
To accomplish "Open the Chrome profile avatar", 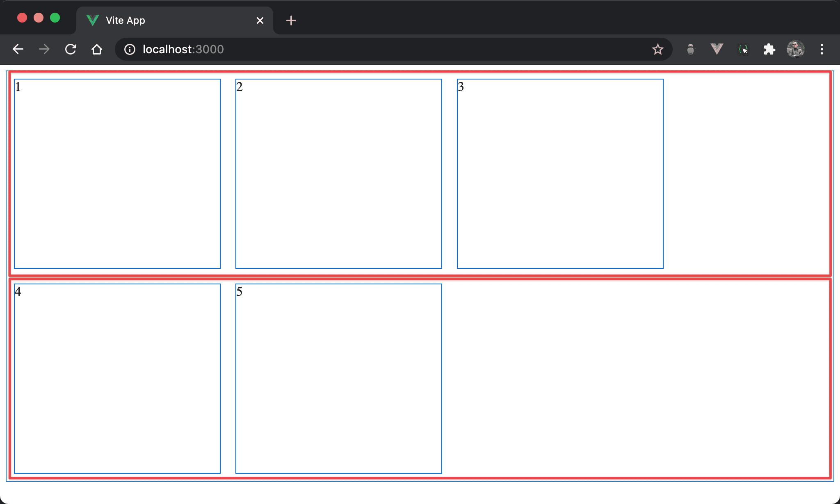I will [795, 50].
